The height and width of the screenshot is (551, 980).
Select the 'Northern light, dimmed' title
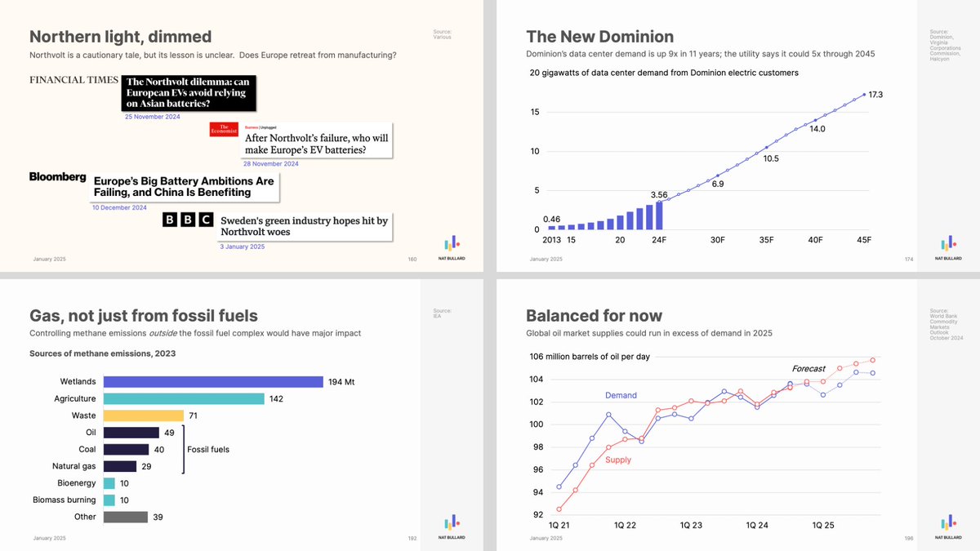click(121, 37)
